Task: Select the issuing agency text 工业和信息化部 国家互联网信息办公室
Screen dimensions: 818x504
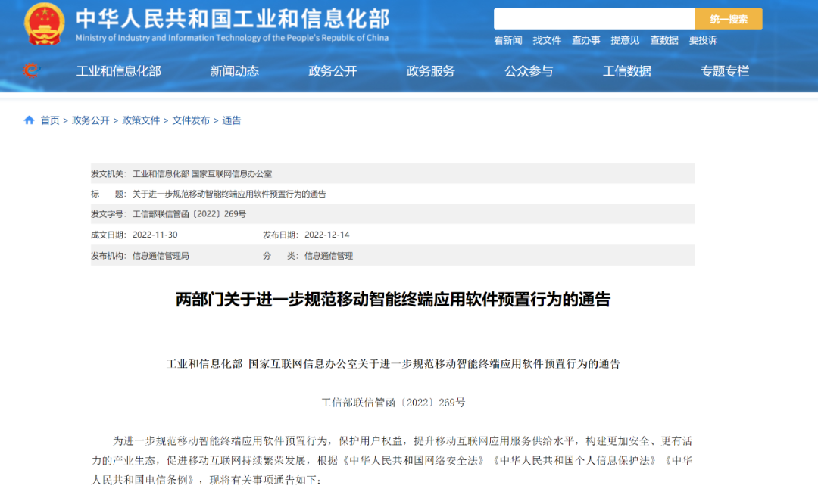Action: tap(202, 173)
